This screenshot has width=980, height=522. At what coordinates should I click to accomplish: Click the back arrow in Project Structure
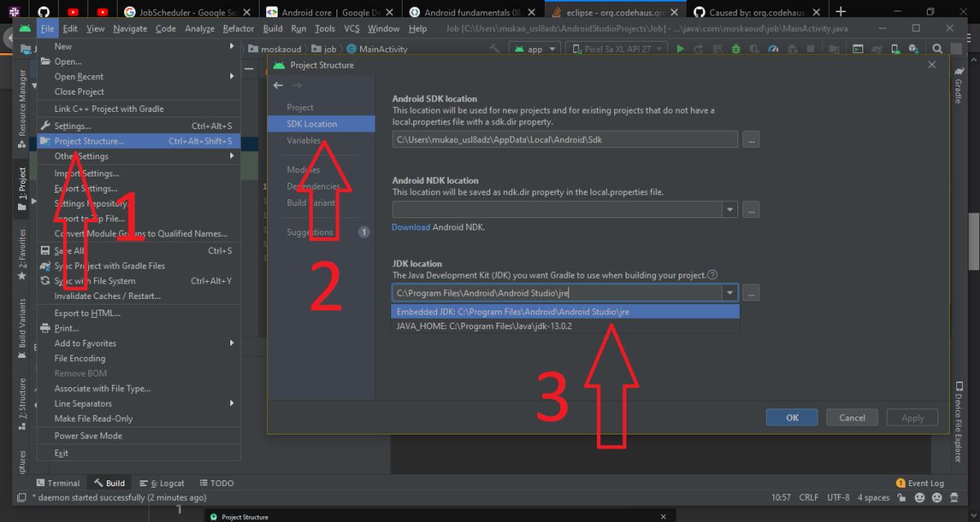[x=278, y=85]
